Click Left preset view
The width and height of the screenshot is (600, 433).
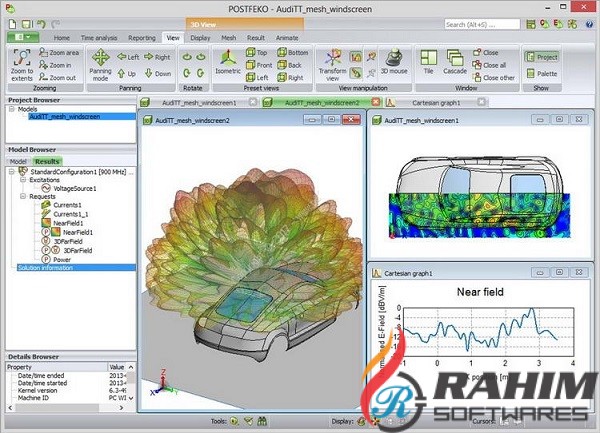(257, 77)
